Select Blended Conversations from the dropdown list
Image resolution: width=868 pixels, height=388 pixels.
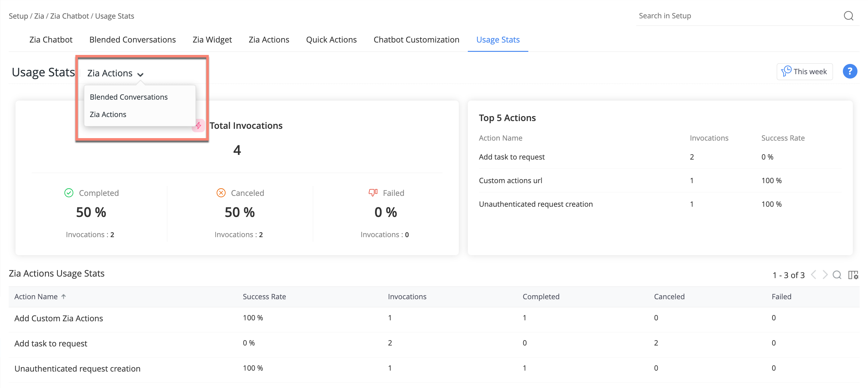pyautogui.click(x=129, y=97)
